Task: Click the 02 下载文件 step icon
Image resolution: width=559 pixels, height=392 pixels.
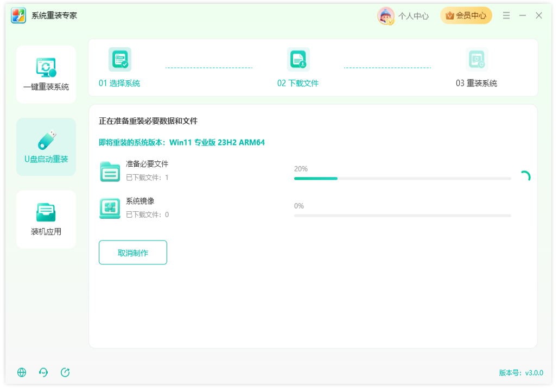Action: (298, 60)
